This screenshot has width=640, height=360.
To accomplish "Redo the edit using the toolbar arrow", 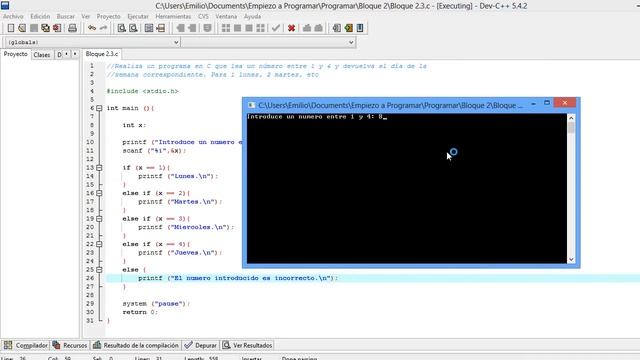I will click(103, 28).
